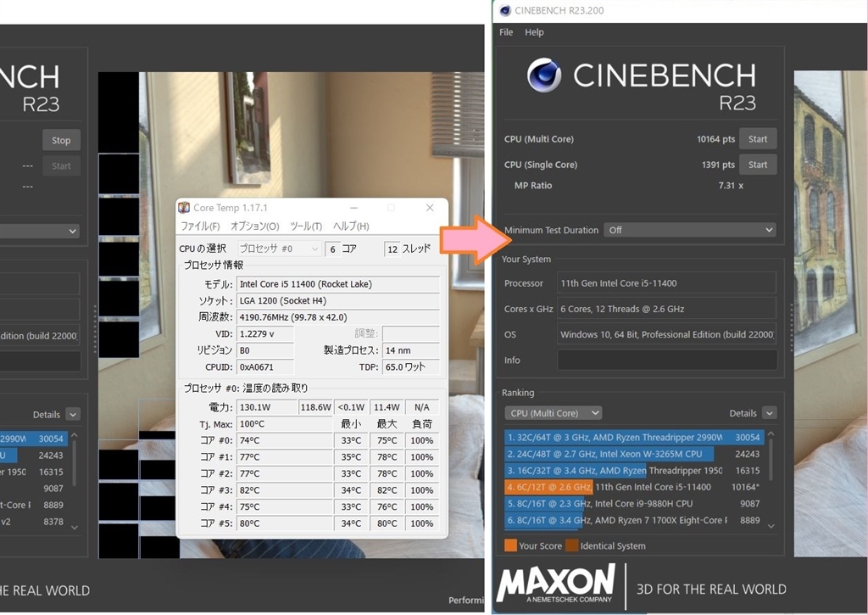Viewport: 868px width, 615px height.
Task: Click the TDP value 65.0 ワット
Action: (x=411, y=367)
